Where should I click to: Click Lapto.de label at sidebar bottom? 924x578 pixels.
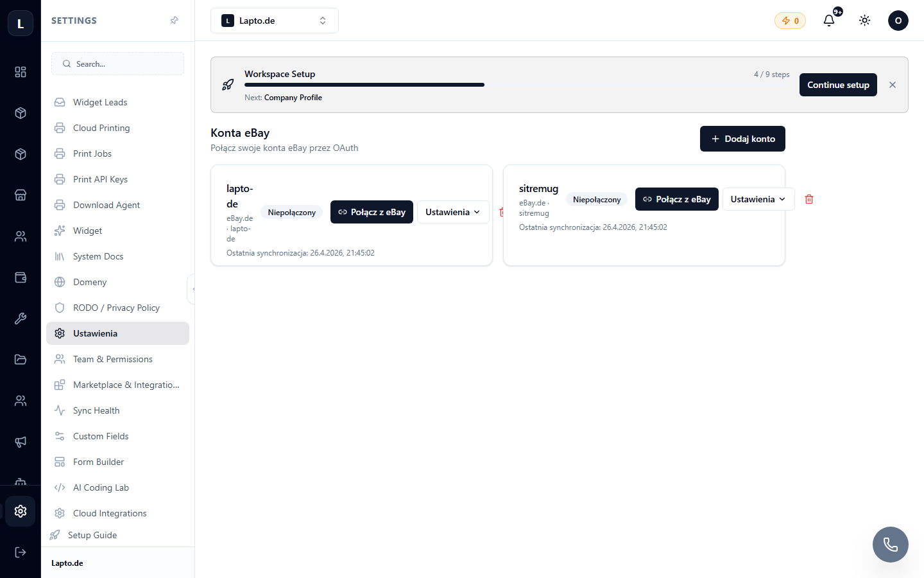[67, 563]
